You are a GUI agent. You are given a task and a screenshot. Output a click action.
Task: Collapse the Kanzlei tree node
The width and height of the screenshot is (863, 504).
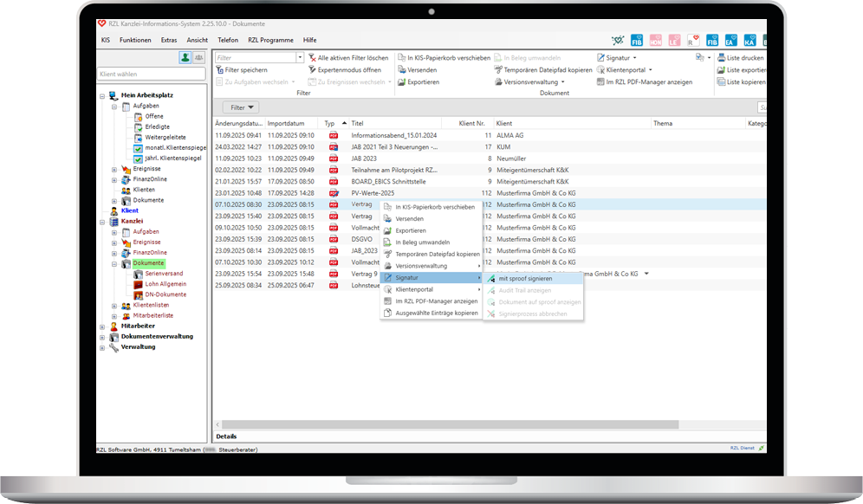pos(102,222)
